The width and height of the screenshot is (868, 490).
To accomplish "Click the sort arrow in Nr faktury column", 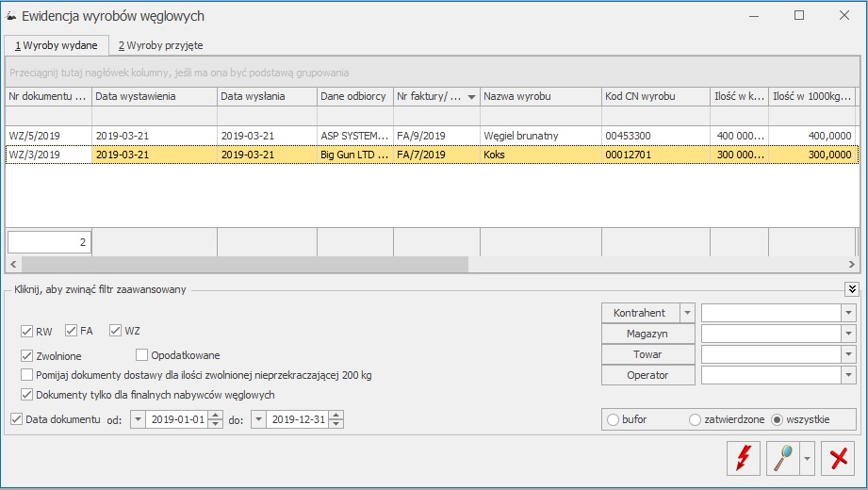I will click(x=471, y=96).
